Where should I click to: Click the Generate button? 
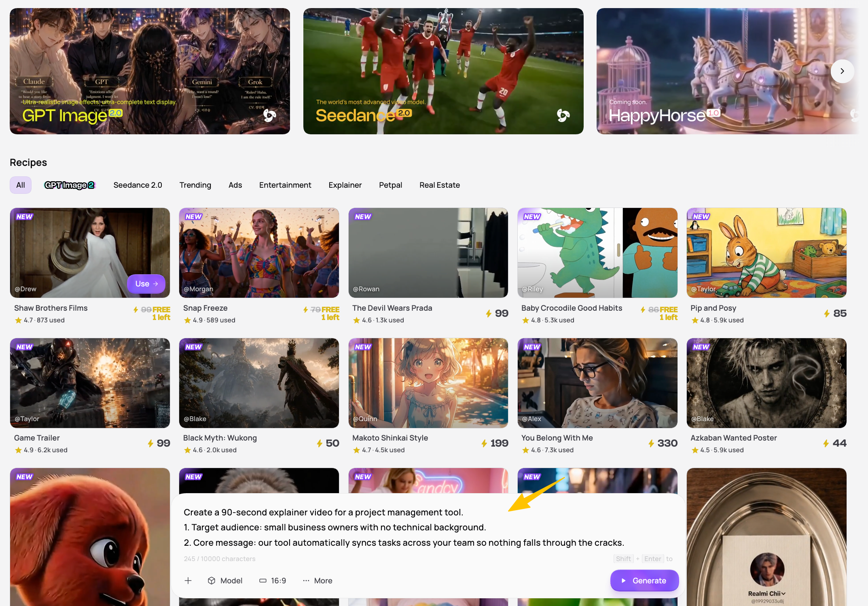pos(644,581)
